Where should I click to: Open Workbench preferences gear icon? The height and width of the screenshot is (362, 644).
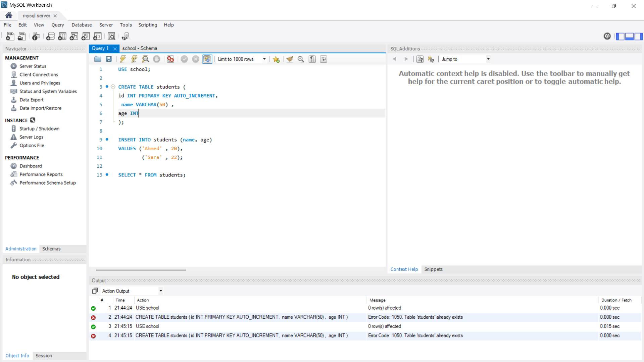[x=607, y=36]
